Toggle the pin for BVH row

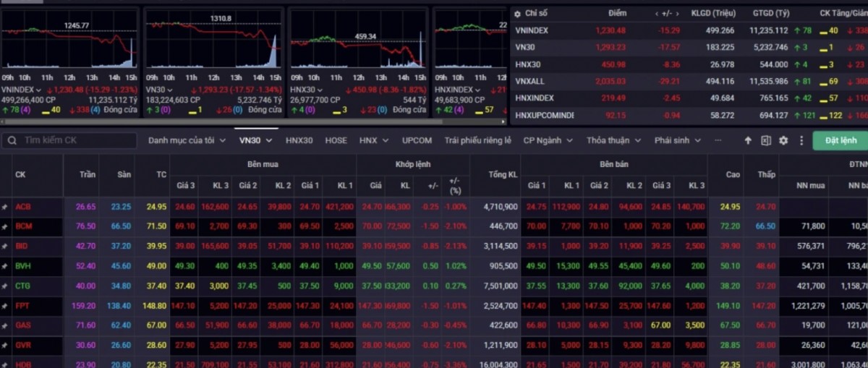point(5,266)
